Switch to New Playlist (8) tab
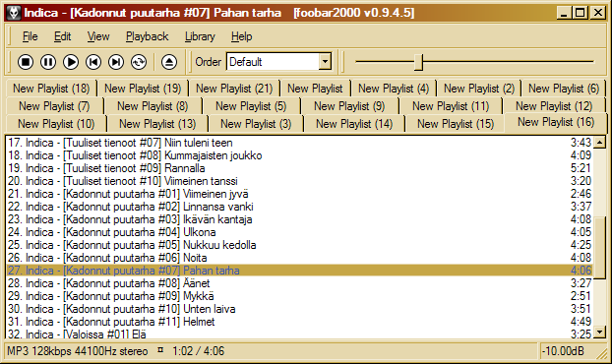Viewport: 612px width, 364px height. [153, 106]
